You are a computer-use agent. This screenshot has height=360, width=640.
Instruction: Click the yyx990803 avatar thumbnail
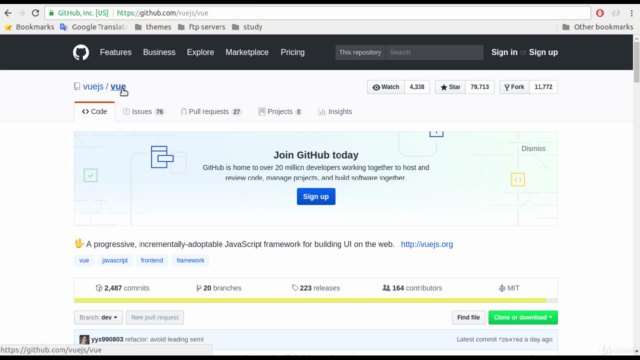tap(84, 340)
